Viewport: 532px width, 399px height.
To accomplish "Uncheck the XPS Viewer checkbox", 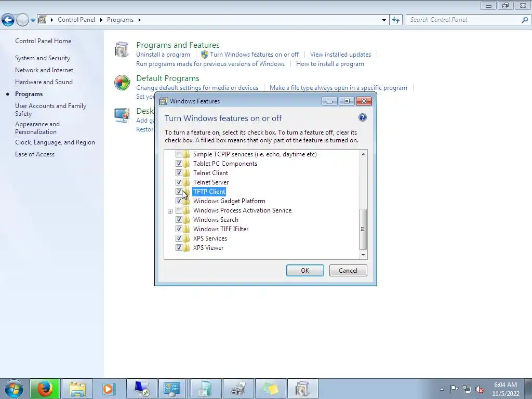I will click(179, 248).
